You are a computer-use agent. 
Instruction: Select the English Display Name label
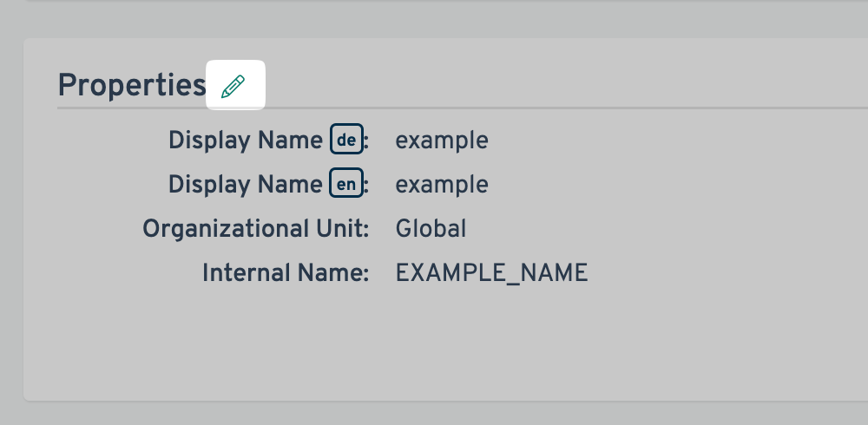(x=246, y=184)
